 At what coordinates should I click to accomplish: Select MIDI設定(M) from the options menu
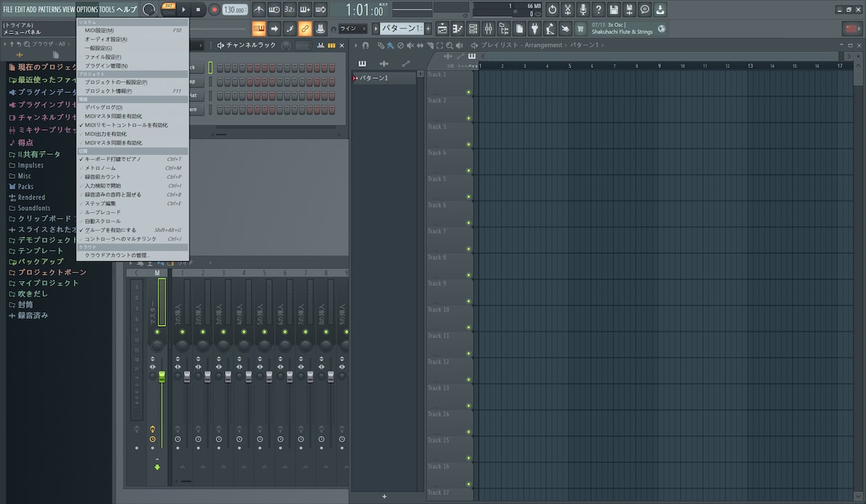[133, 31]
